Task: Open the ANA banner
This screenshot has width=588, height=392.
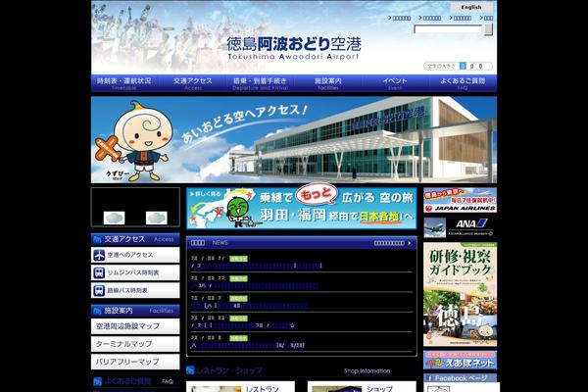Action: click(x=461, y=227)
